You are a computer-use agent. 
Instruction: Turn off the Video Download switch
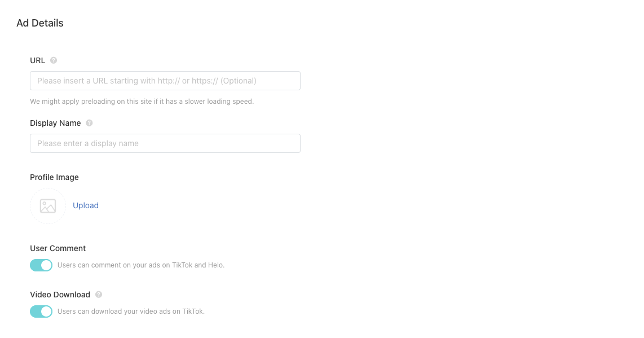pyautogui.click(x=41, y=311)
